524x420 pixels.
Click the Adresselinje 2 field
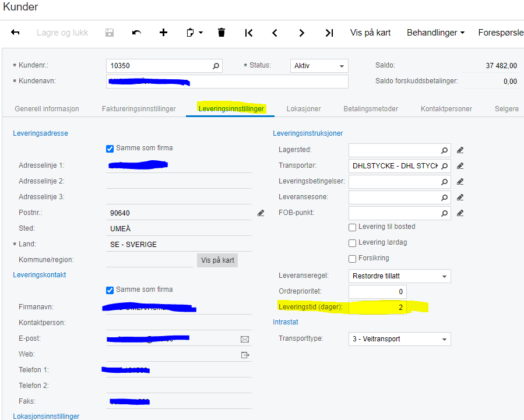point(179,182)
